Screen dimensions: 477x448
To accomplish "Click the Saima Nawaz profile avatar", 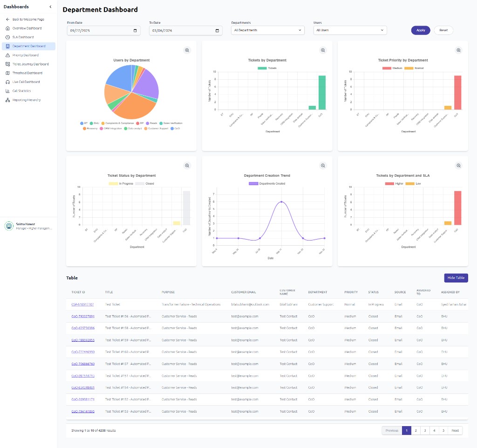I will [9, 226].
